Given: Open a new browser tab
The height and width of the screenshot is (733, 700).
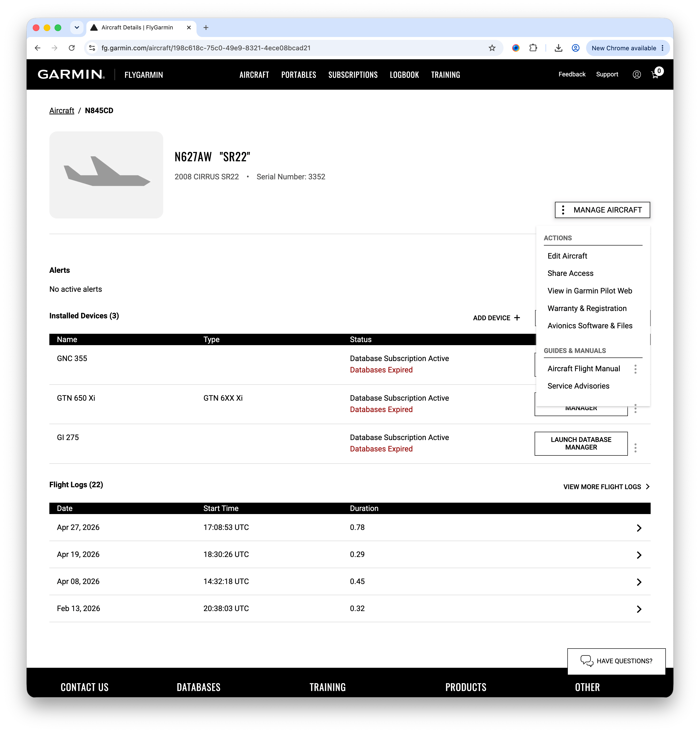Looking at the screenshot, I should tap(206, 28).
